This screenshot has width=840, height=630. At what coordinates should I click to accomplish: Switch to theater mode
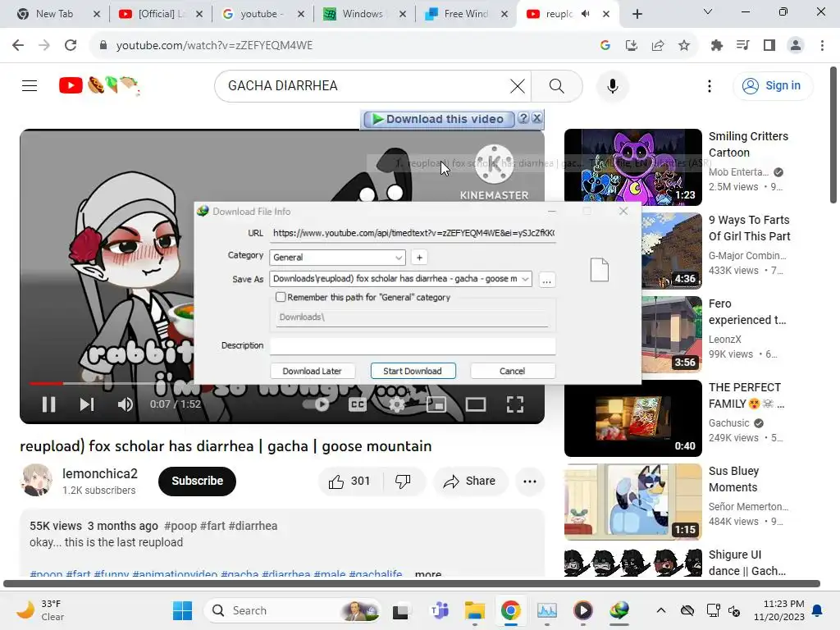tap(476, 404)
